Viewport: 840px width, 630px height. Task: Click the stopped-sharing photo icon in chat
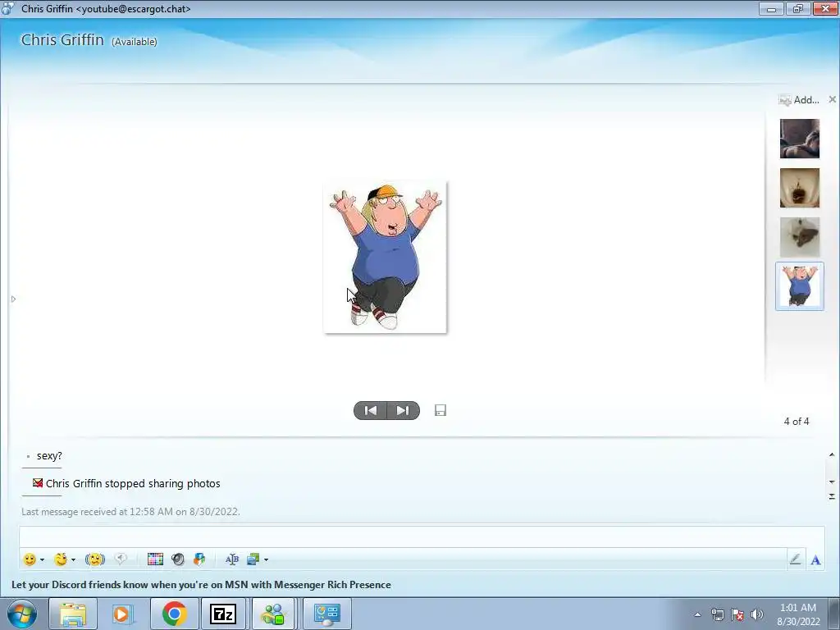[38, 482]
